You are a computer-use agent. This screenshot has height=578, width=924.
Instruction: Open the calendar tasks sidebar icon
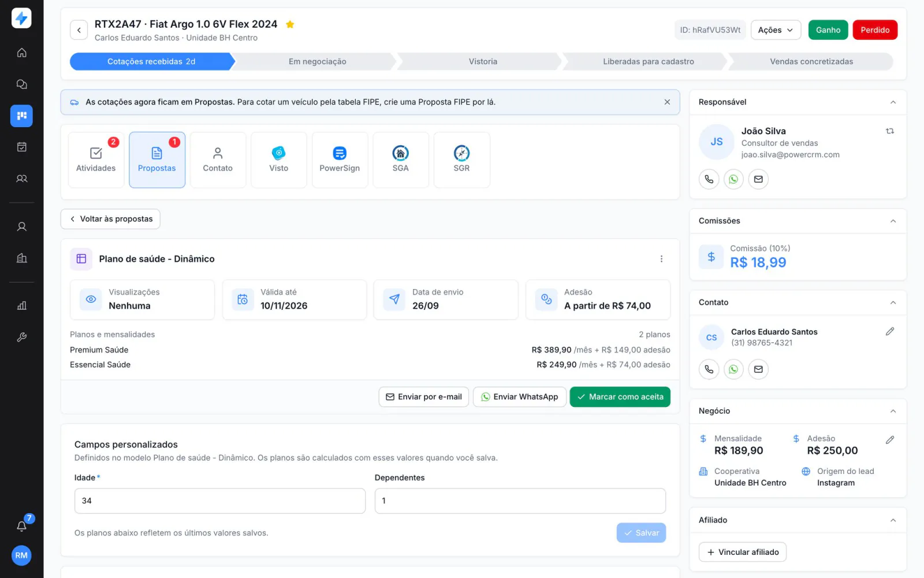click(21, 147)
